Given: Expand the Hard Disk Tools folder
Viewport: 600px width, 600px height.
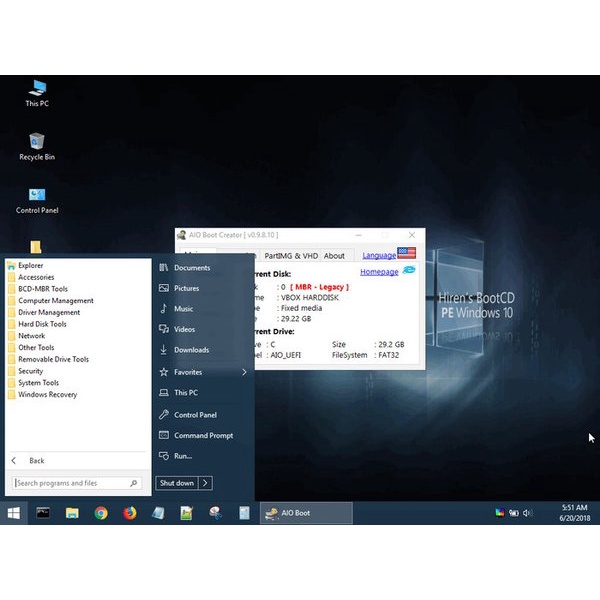Looking at the screenshot, I should [42, 324].
